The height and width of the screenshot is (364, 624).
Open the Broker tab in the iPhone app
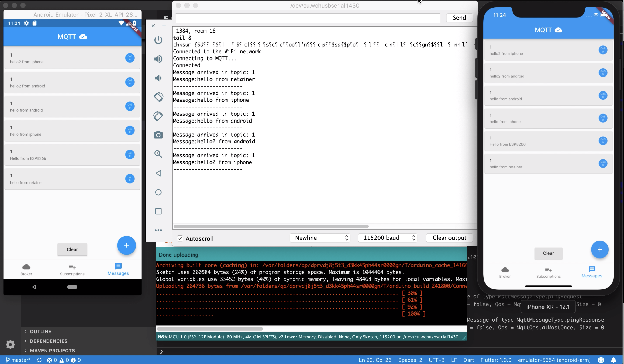pyautogui.click(x=505, y=272)
